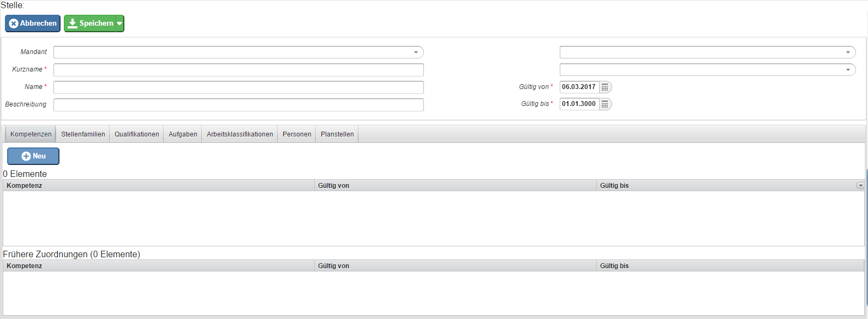Open the Aufgaben tab
Screen dimensions: 868x319
click(183, 134)
